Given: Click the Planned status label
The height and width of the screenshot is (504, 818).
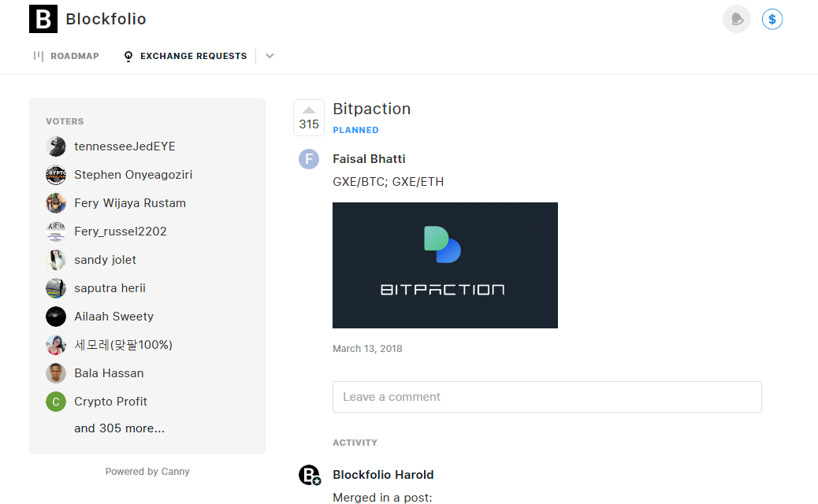Looking at the screenshot, I should tap(355, 130).
